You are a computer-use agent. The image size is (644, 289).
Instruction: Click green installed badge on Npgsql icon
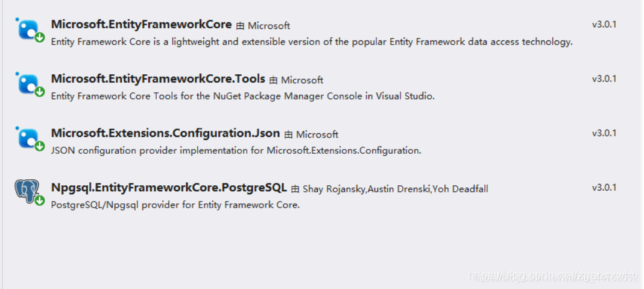click(39, 201)
